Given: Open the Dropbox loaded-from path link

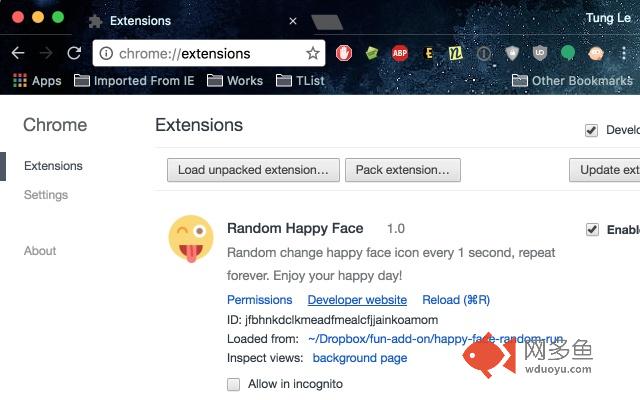Looking at the screenshot, I should pyautogui.click(x=436, y=339).
